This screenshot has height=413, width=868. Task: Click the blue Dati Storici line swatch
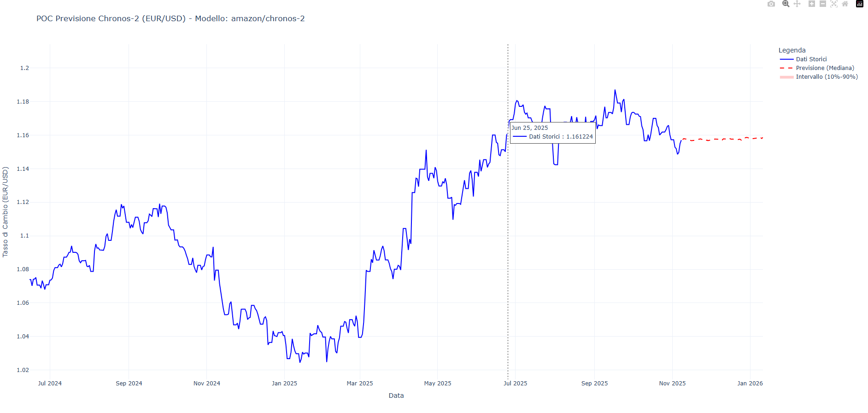point(786,59)
